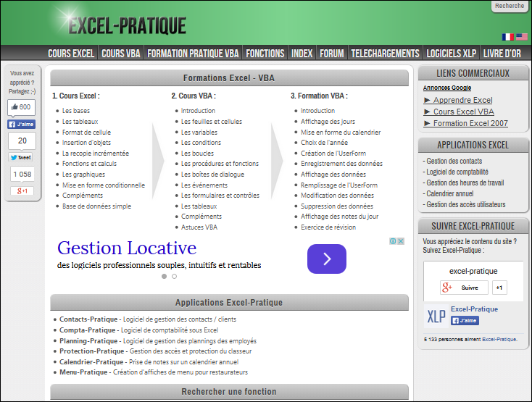The width and height of the screenshot is (532, 402).
Task: Open the Astuces VBA lesson
Action: pos(199,227)
